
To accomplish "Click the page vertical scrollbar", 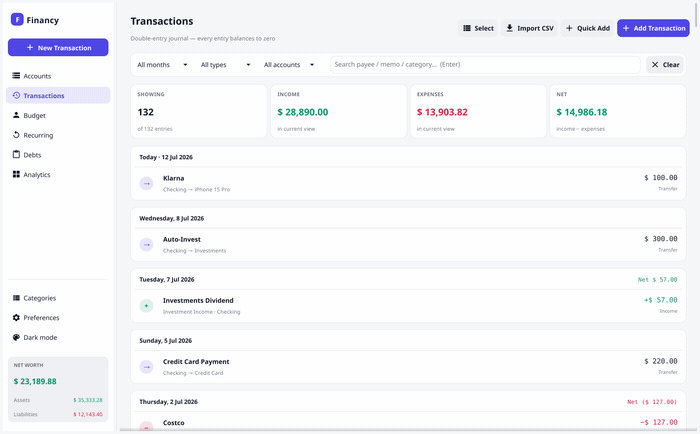I will click(x=697, y=13).
